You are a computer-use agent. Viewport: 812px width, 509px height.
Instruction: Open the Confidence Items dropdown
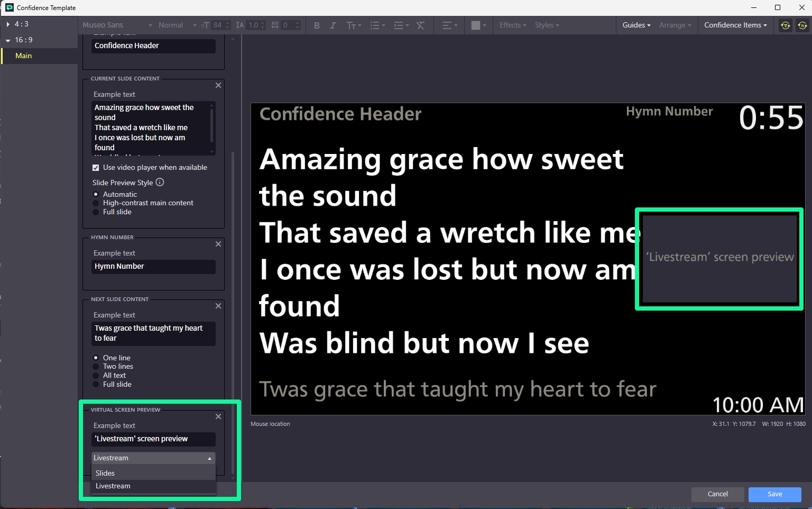coord(735,25)
